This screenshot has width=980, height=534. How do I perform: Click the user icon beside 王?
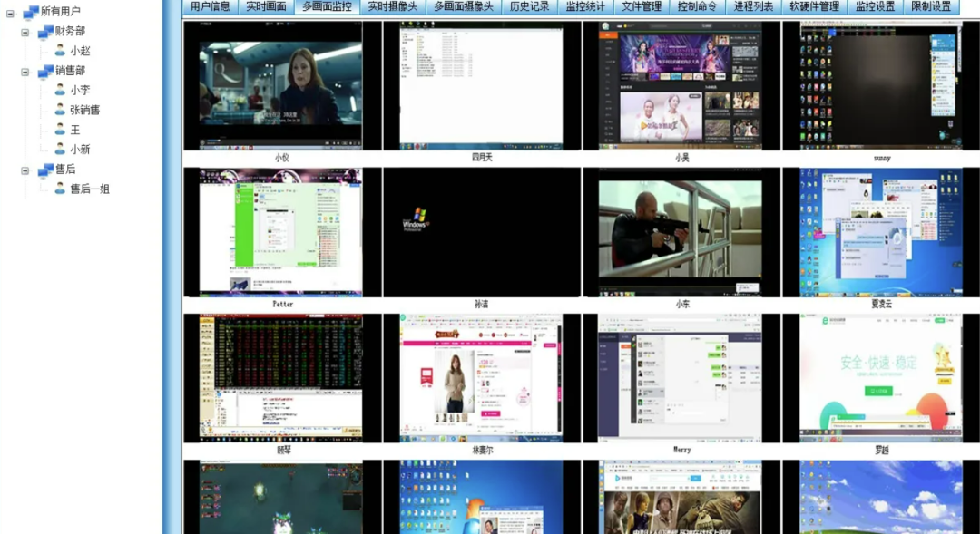pos(60,130)
